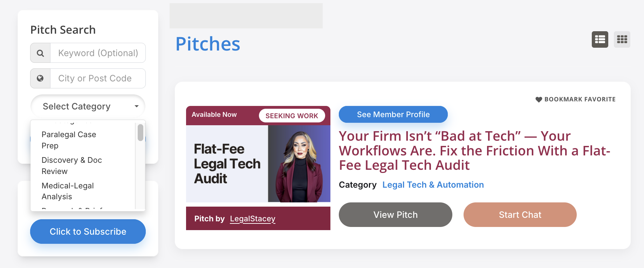This screenshot has height=268, width=644.
Task: Select Medical-Legal Analysis from category list
Action: pos(68,191)
